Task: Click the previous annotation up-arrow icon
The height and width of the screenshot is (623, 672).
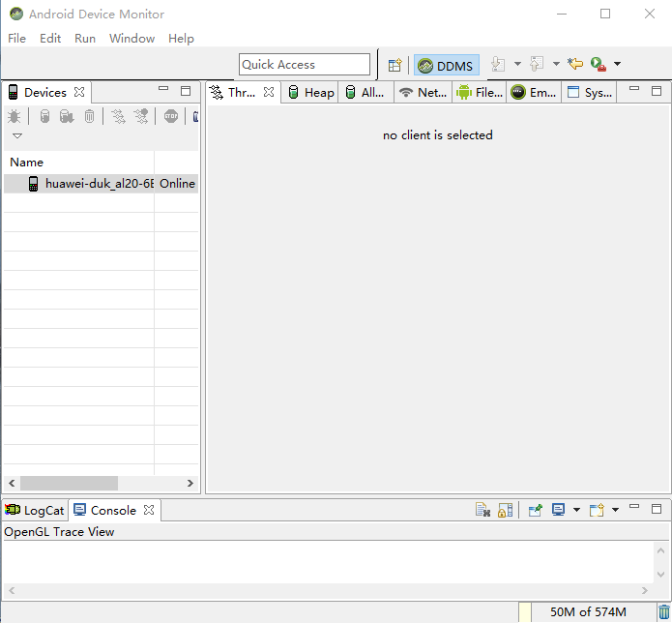Action: point(537,64)
